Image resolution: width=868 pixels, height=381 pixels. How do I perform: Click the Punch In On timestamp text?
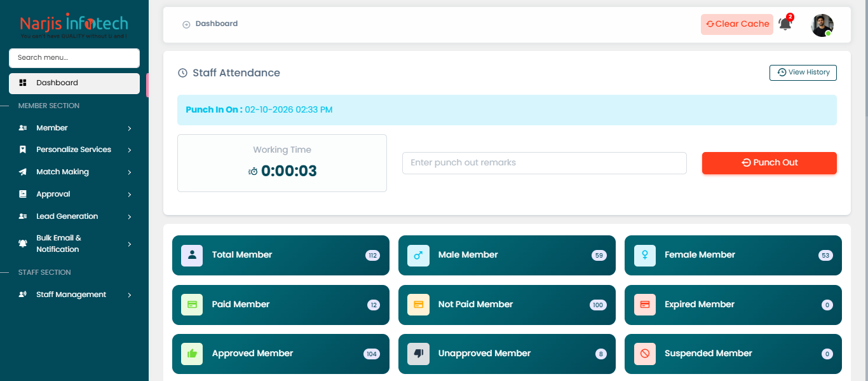click(x=259, y=110)
